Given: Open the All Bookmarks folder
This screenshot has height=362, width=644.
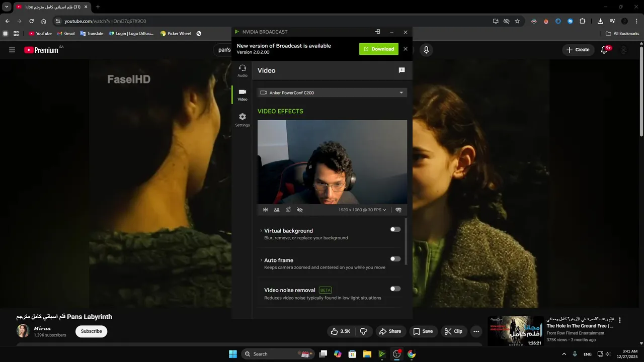Looking at the screenshot, I should pyautogui.click(x=622, y=34).
